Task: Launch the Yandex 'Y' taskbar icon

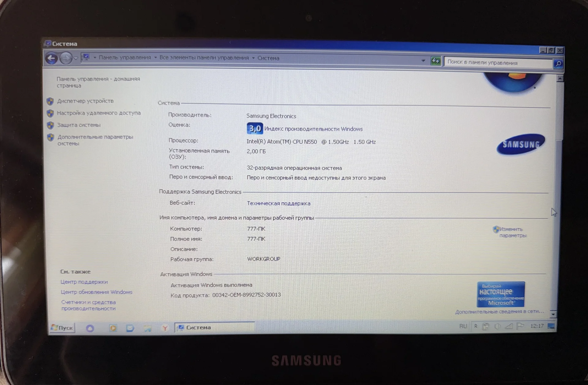Action: [x=165, y=328]
